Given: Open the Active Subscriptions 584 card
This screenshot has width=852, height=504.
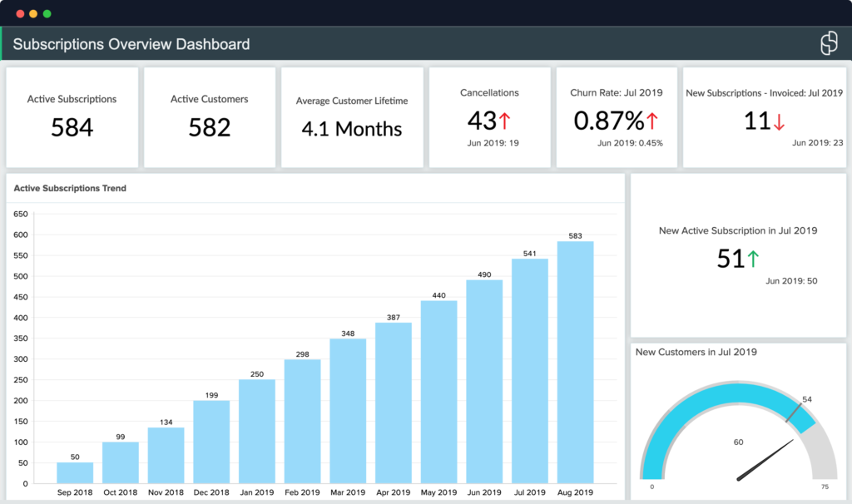Looking at the screenshot, I should [72, 117].
